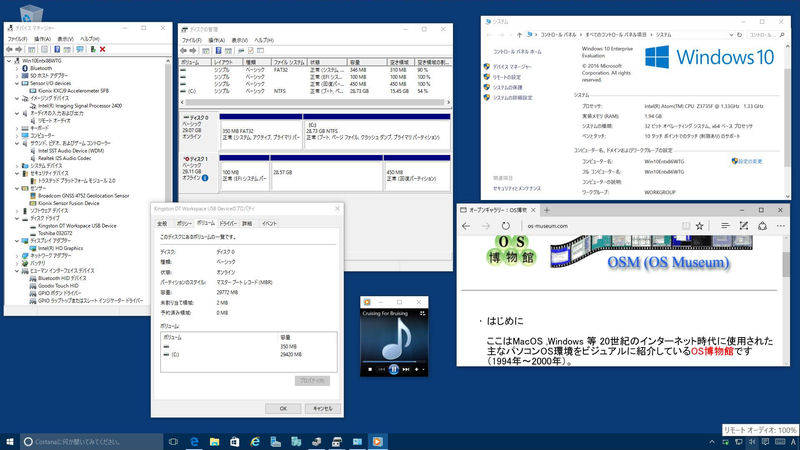Collapse the Sensor I/O devices node
Viewport: 800px width, 450px height.
(x=17, y=83)
